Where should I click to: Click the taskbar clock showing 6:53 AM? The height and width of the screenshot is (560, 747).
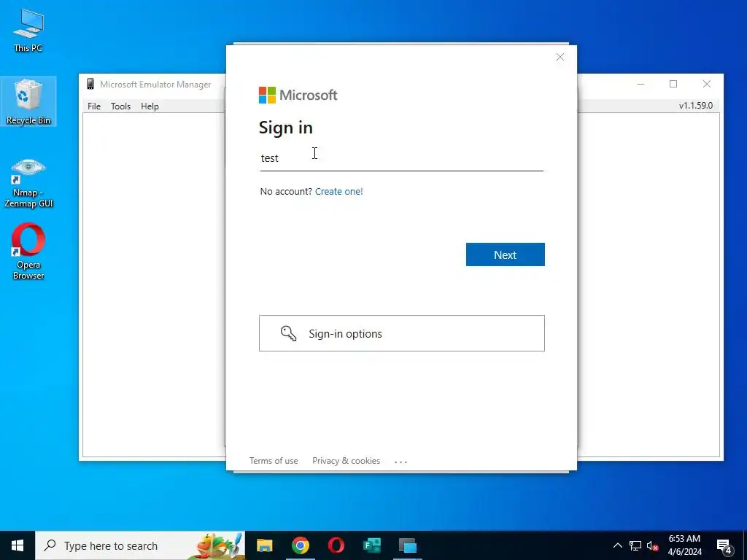[684, 545]
